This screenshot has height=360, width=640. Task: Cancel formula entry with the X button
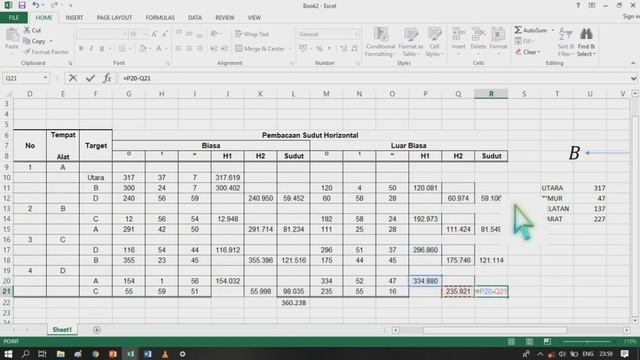click(x=73, y=78)
